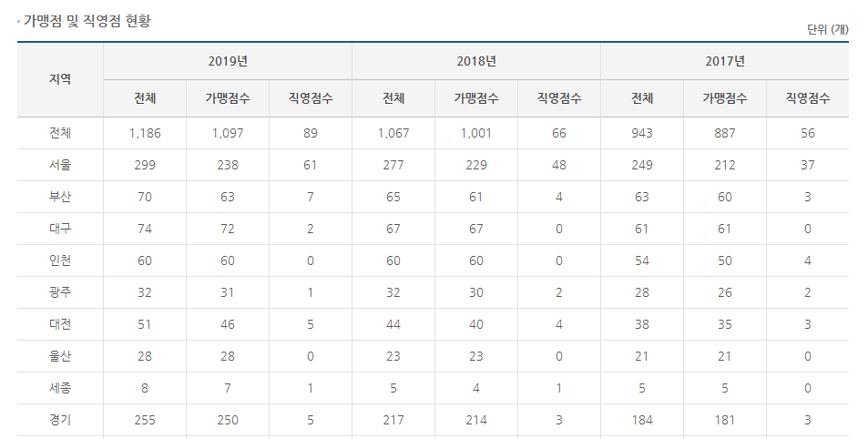Image resolution: width=868 pixels, height=439 pixels.
Task: Select the '전체' region row label
Action: click(x=60, y=133)
